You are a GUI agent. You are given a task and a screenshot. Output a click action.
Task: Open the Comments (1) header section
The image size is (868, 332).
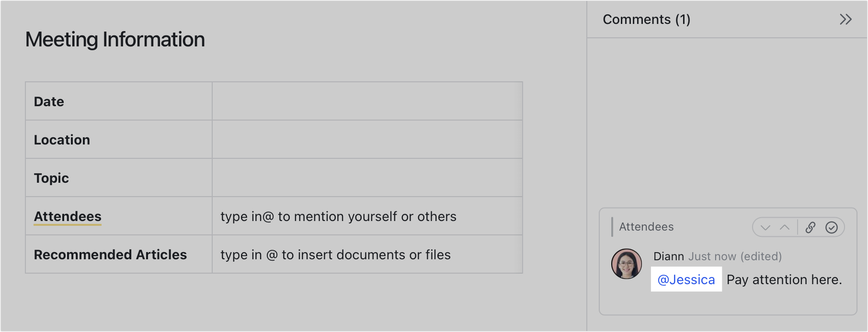(x=647, y=20)
